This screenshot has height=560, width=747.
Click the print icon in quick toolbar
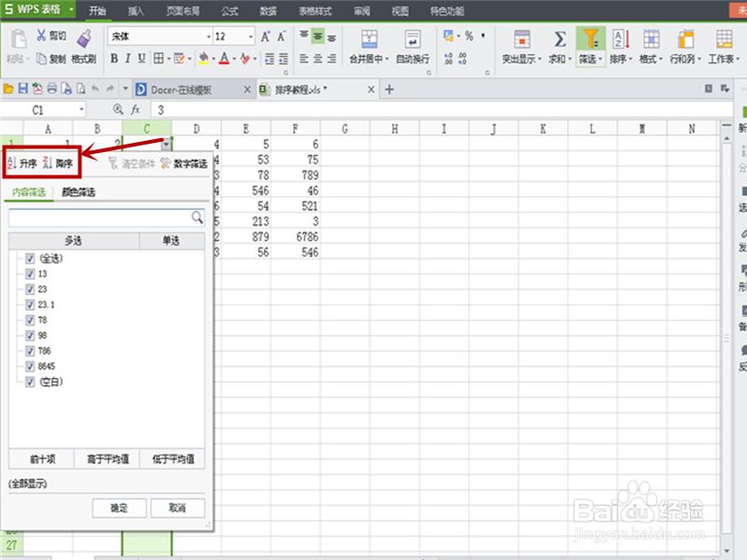(51, 89)
